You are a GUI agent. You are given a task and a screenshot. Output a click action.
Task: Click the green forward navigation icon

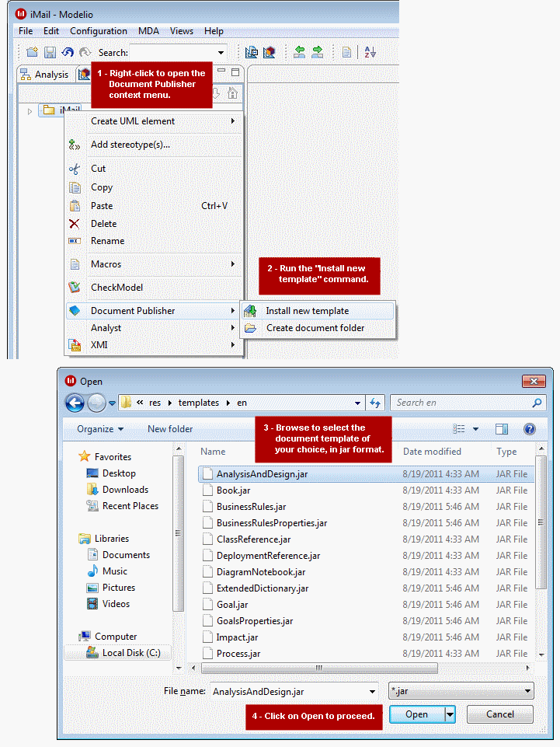[317, 52]
